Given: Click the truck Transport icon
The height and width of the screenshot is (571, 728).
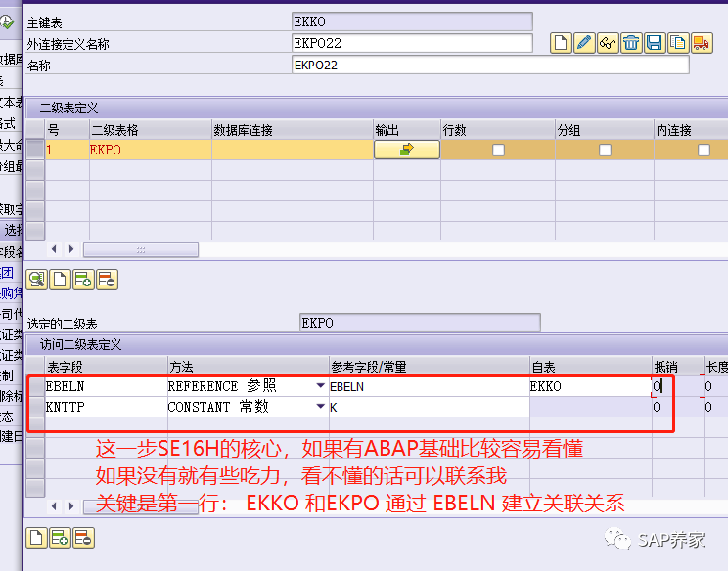Looking at the screenshot, I should click(x=702, y=44).
